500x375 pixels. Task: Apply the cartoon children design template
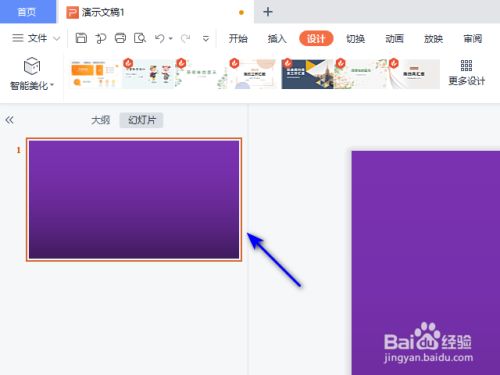[x=149, y=74]
